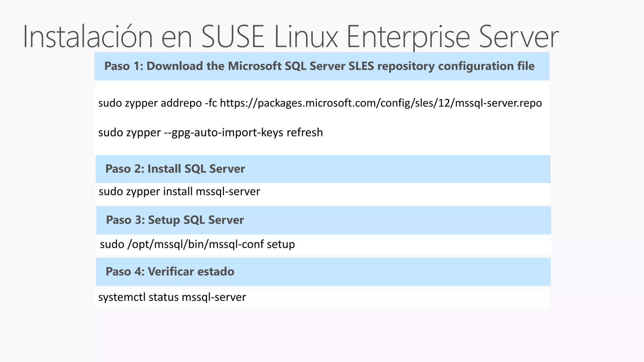Click the 'sudo /opt/mssql/bin/mssql-conf setup' command
The width and height of the screenshot is (644, 362).
click(197, 244)
